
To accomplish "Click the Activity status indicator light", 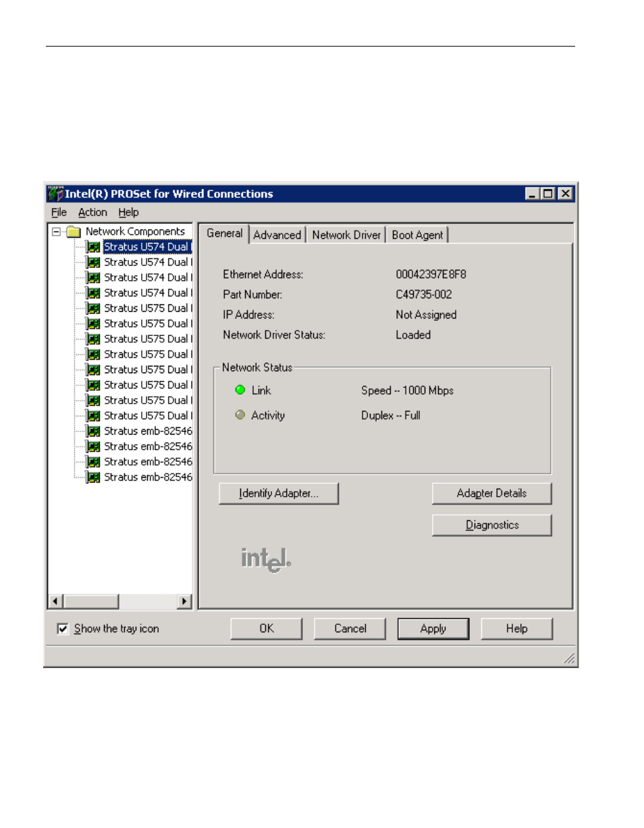I will pyautogui.click(x=240, y=416).
